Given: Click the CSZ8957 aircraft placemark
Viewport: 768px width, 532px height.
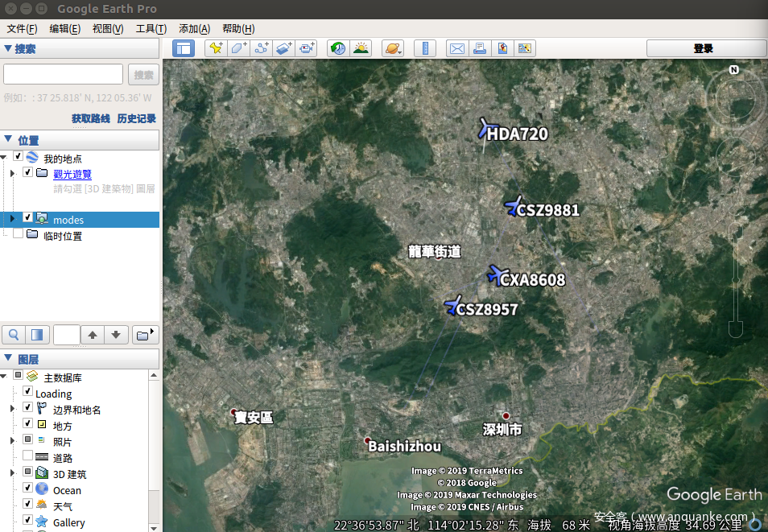Looking at the screenshot, I should coord(453,305).
